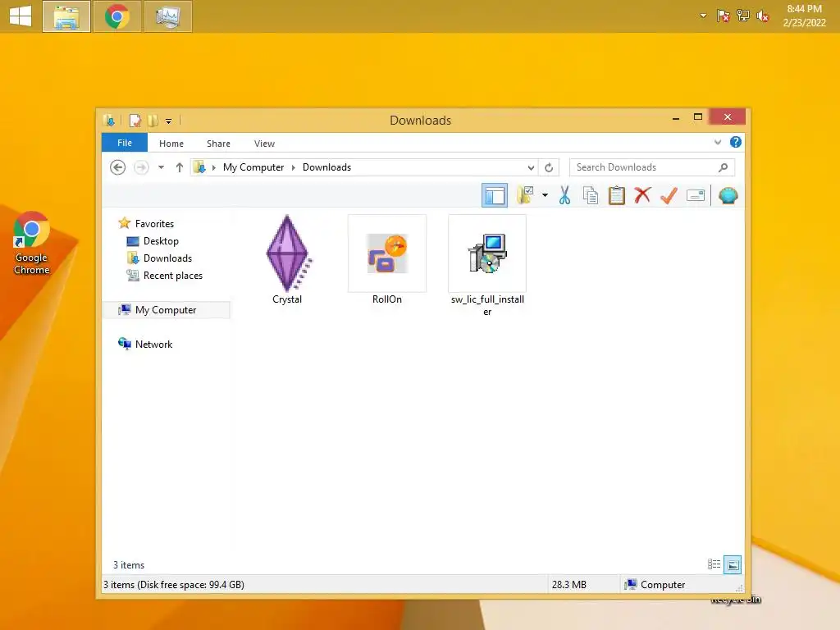Click the New folder quick access icon

[153, 121]
